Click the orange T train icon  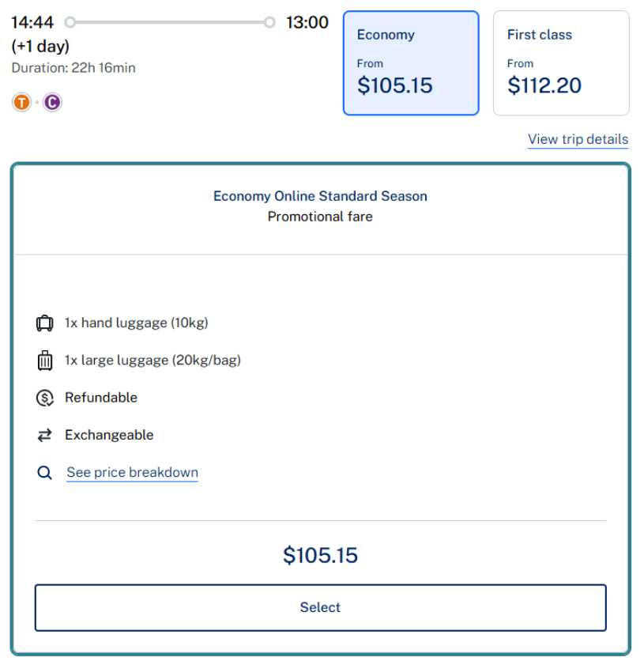tap(21, 102)
